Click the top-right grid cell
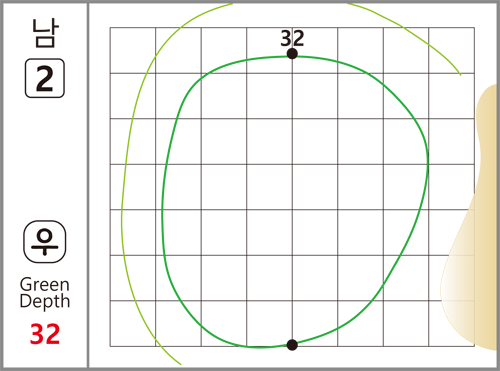The image size is (500, 371). [x=451, y=50]
